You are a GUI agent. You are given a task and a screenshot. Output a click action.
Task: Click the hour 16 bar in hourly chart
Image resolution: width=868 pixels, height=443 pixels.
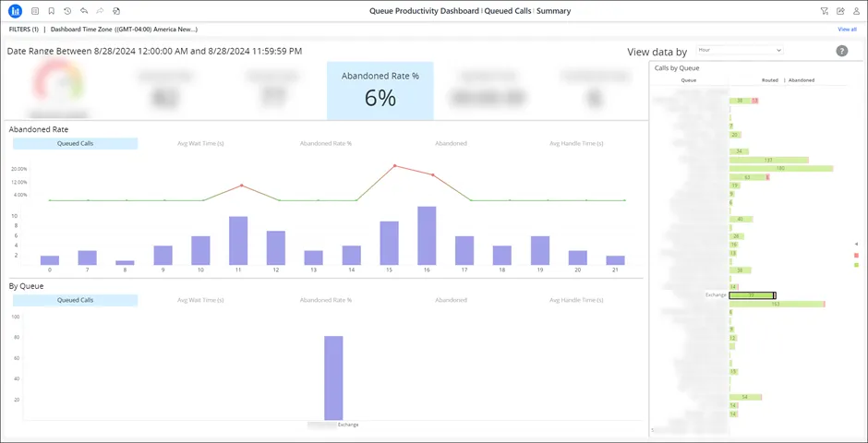point(427,235)
